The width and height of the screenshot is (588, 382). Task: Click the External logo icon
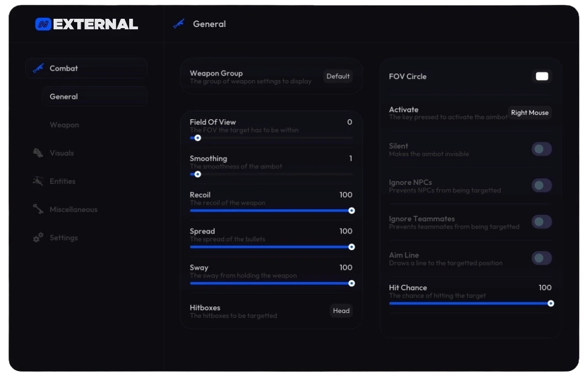point(43,24)
